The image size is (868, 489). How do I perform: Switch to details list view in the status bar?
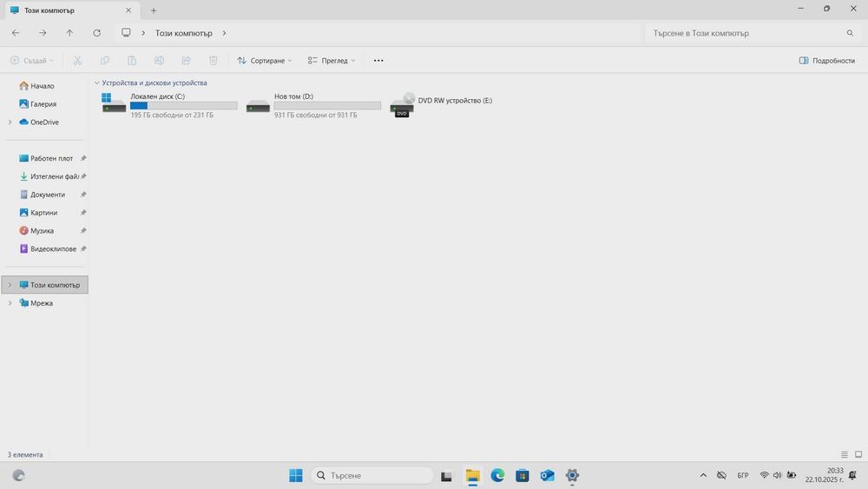click(x=845, y=454)
